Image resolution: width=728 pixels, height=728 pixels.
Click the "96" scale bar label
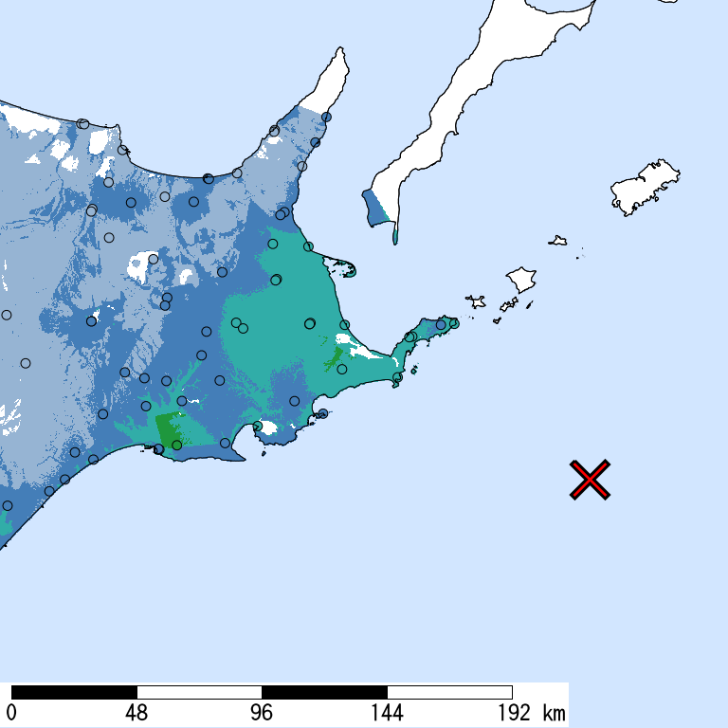click(262, 713)
